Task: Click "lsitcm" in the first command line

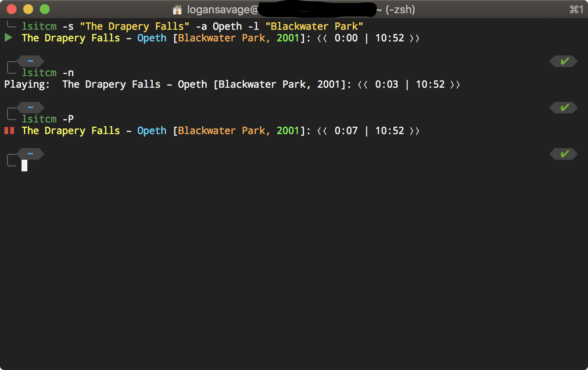Action: click(x=39, y=26)
